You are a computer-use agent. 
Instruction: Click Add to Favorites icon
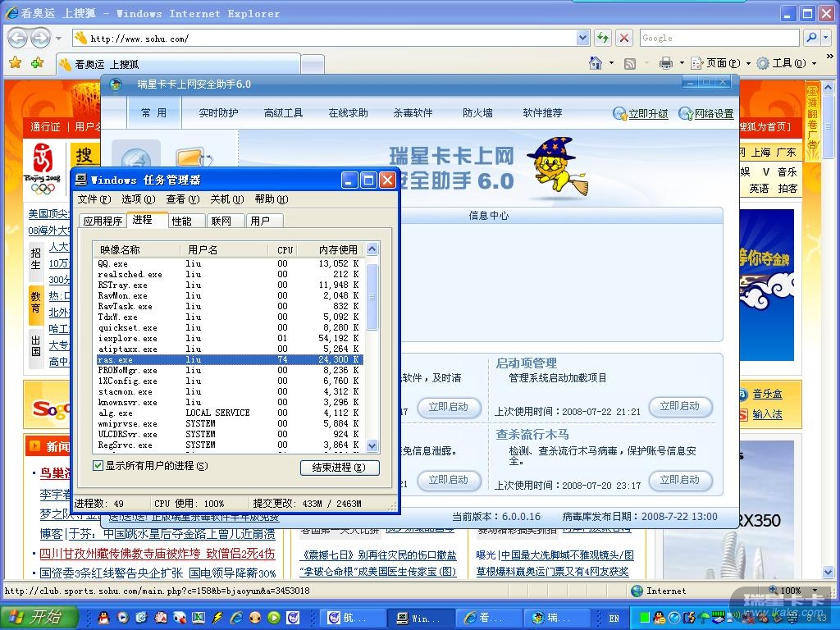tap(37, 63)
